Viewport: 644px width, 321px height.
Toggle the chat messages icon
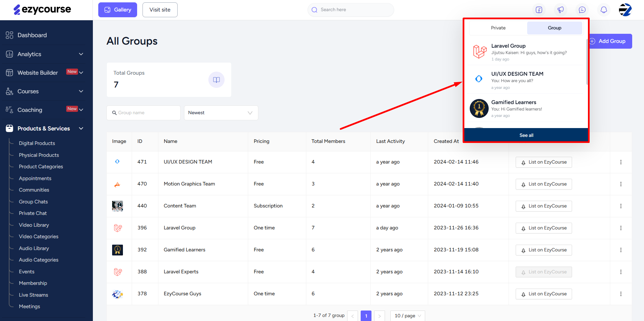tap(582, 10)
